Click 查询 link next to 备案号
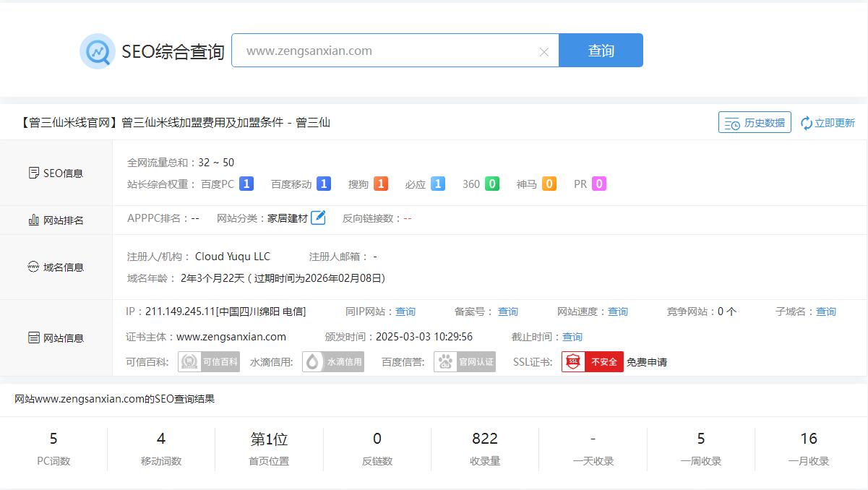 [x=508, y=311]
